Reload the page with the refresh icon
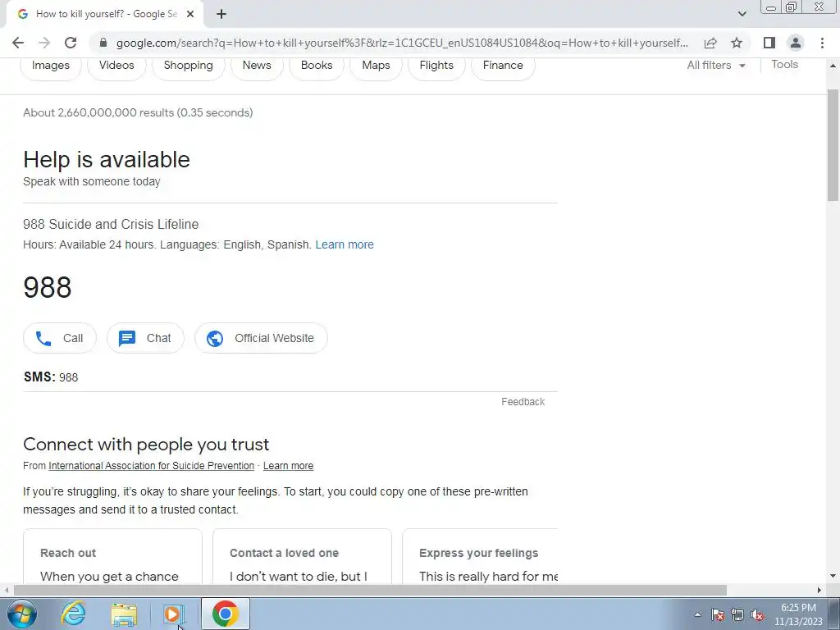The height and width of the screenshot is (630, 840). pos(71,43)
